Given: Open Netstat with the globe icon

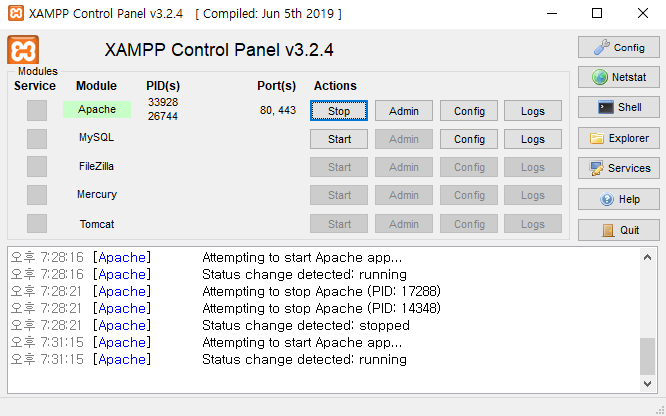Looking at the screenshot, I should pyautogui.click(x=618, y=77).
